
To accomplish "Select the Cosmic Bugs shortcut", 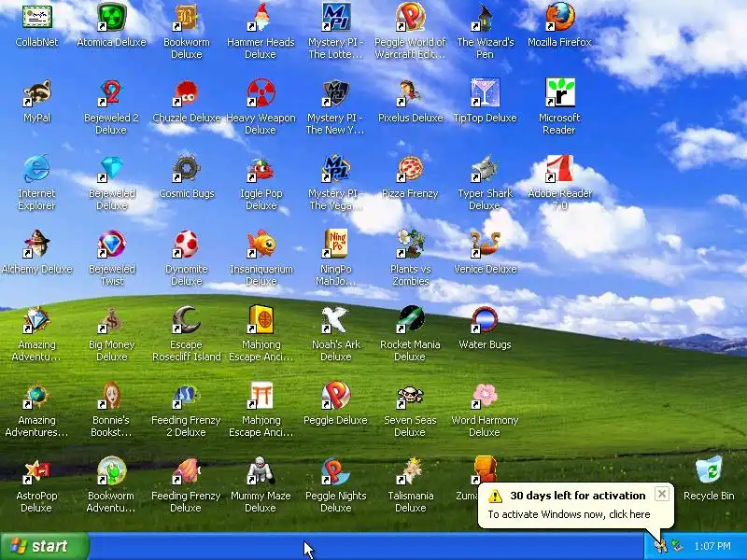I will point(186,168).
